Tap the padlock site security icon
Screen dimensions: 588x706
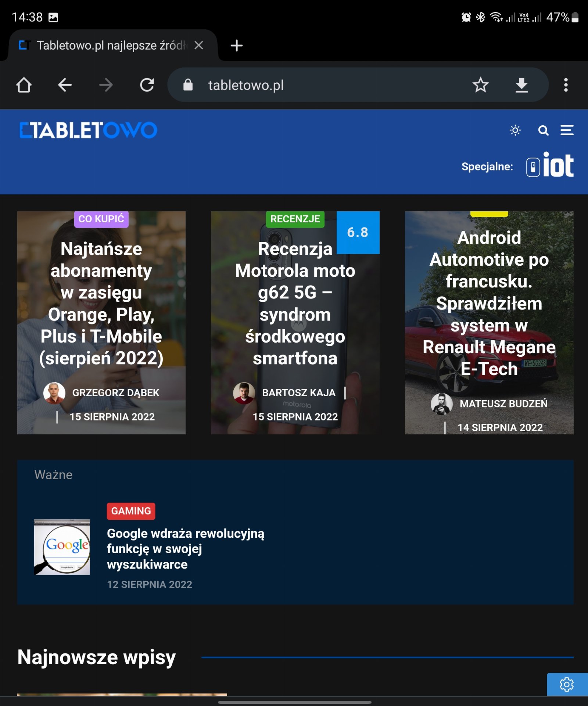[188, 85]
